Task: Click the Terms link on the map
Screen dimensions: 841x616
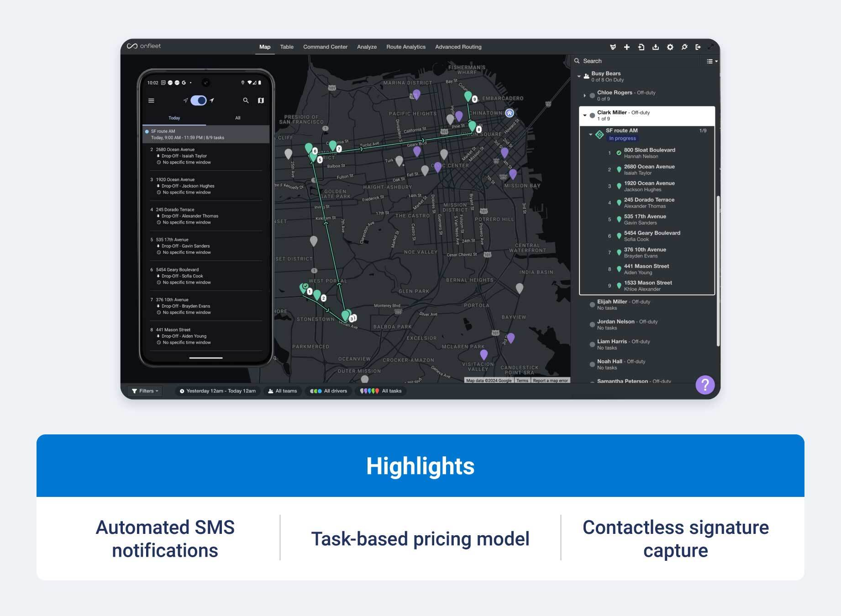Action: (x=522, y=381)
